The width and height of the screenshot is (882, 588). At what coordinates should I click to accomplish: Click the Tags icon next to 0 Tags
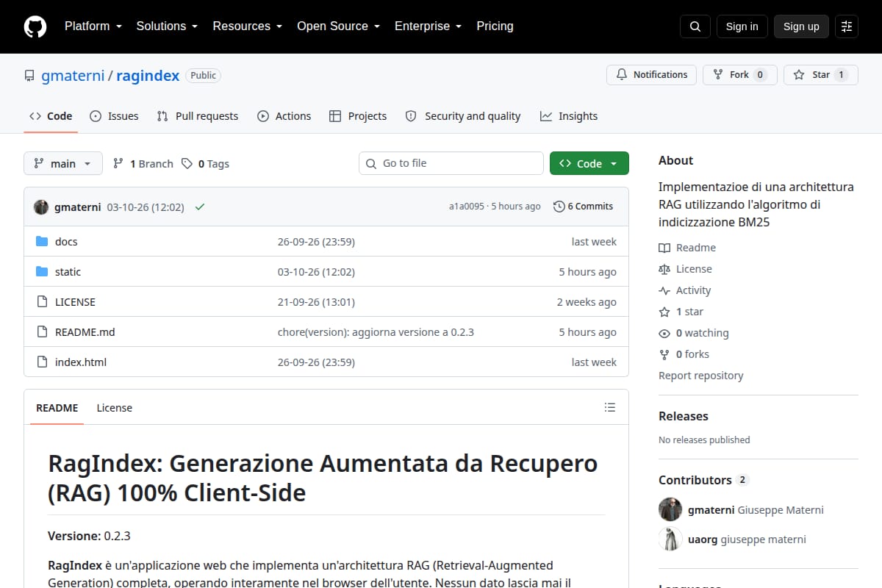tap(187, 164)
